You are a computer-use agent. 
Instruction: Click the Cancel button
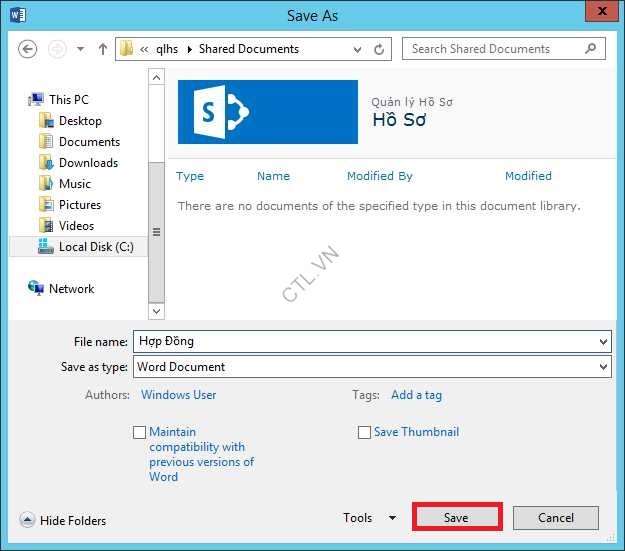(x=556, y=518)
